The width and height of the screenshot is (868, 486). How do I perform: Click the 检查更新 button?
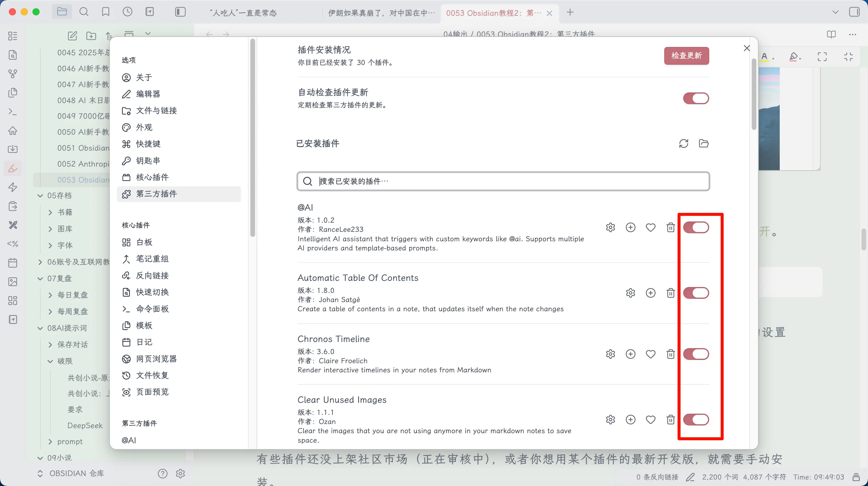pos(686,56)
